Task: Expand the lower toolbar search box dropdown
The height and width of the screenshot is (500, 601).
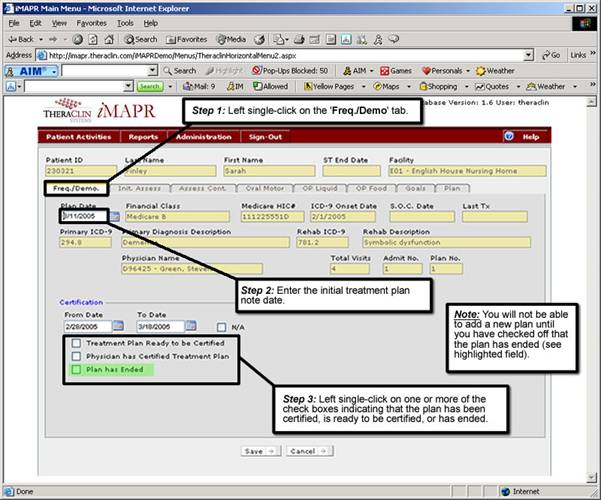Action: coord(128,86)
